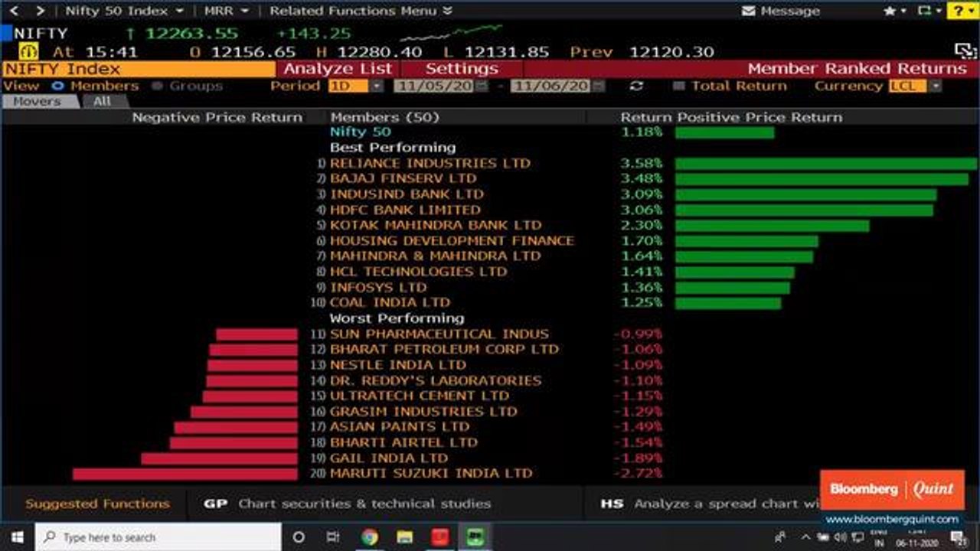
Task: Select the Groups view radio button
Action: (157, 86)
